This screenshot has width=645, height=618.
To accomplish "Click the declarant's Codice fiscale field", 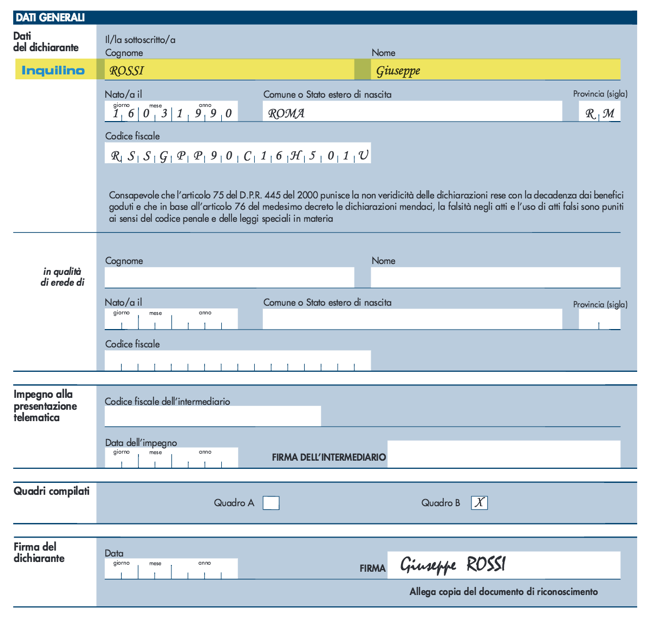I will coord(238,155).
